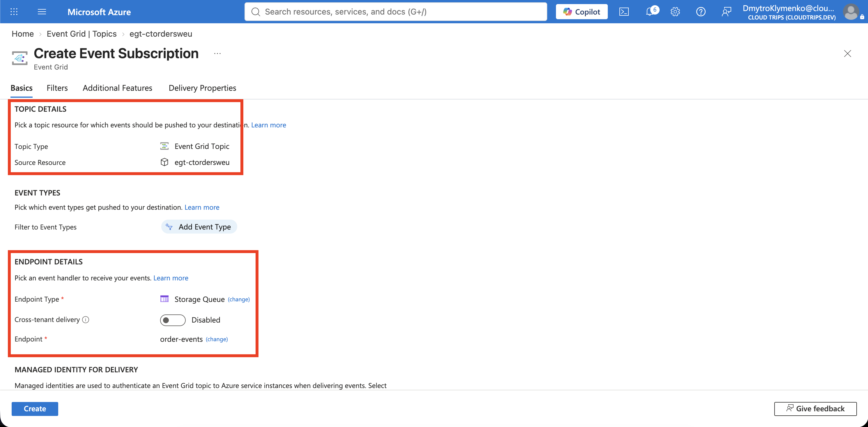Go to Event Grid | Topics breadcrumb
This screenshot has height=427, width=868.
pos(82,34)
